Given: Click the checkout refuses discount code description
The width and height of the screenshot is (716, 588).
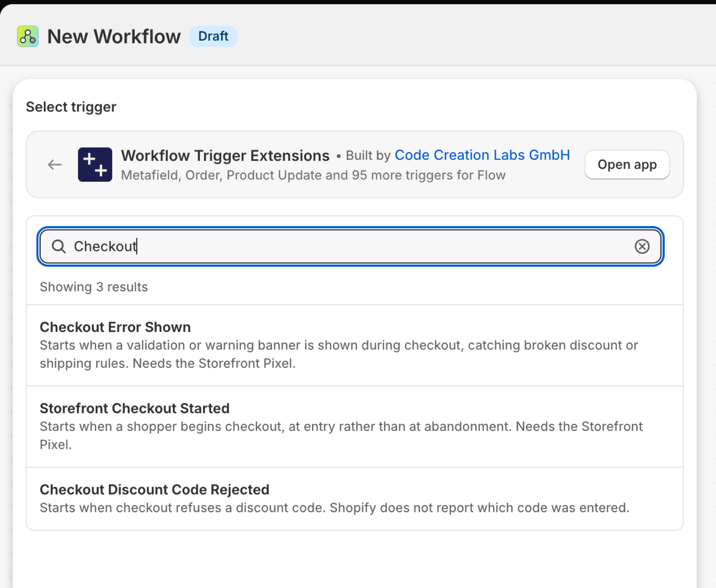Looking at the screenshot, I should pos(335,508).
